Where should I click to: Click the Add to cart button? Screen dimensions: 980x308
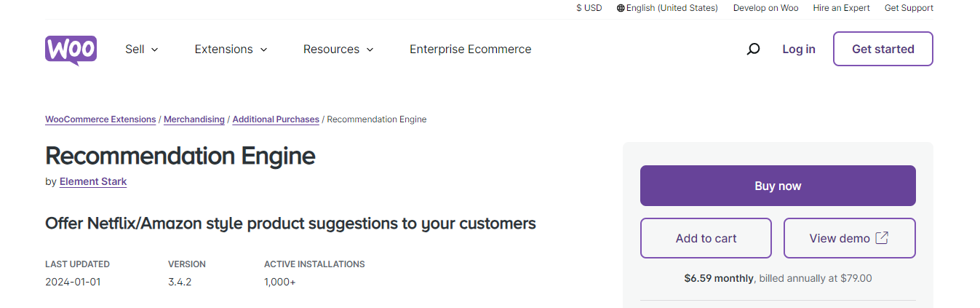click(706, 238)
